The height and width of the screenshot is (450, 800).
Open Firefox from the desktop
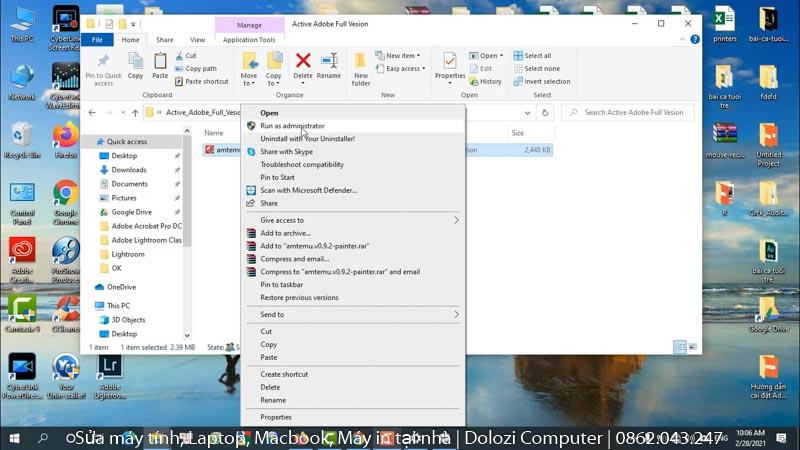tap(66, 138)
